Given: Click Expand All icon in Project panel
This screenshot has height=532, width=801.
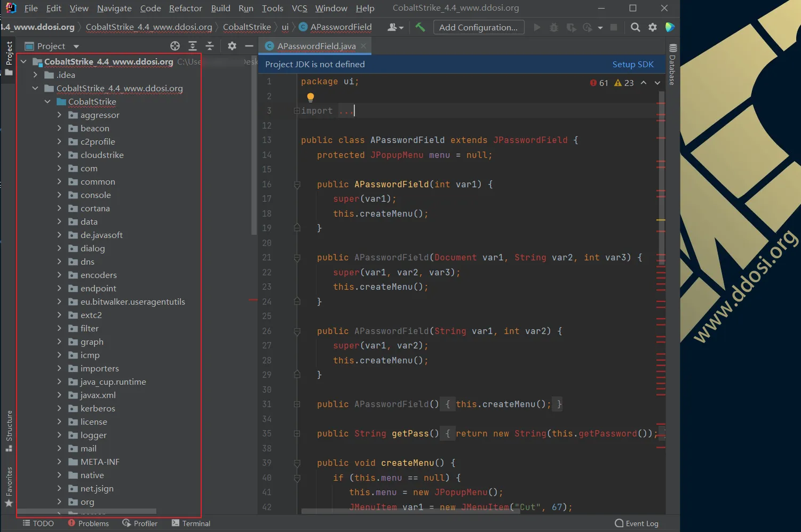Looking at the screenshot, I should point(193,46).
